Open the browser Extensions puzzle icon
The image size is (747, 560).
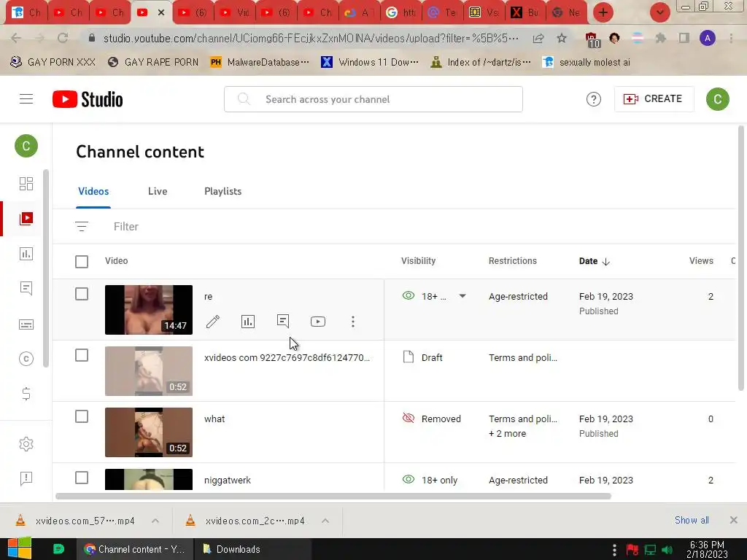coord(660,38)
